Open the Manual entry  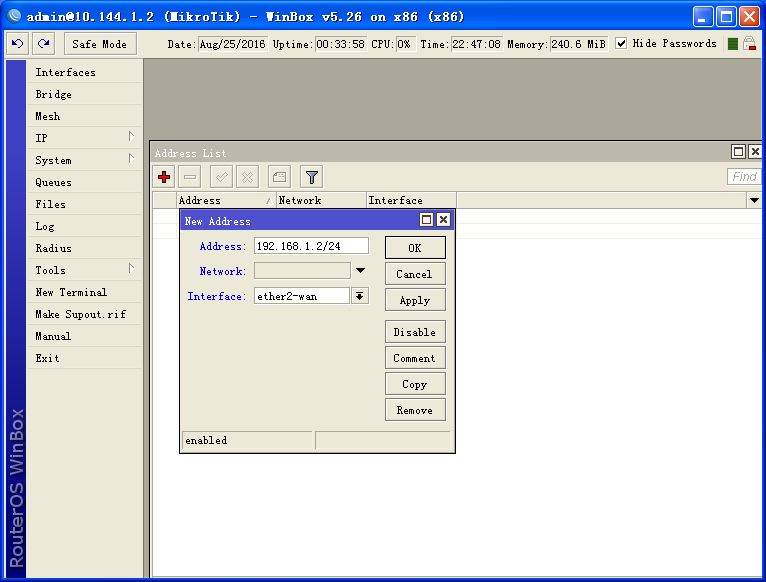click(85, 336)
